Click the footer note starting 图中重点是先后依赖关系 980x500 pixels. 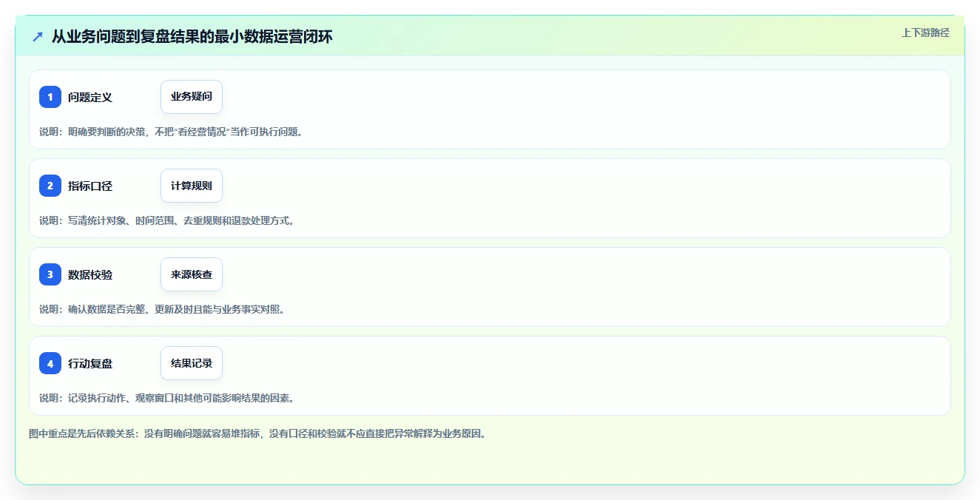pos(257,433)
